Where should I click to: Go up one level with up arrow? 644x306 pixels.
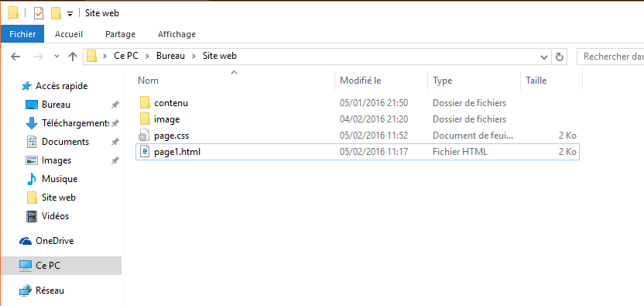73,57
